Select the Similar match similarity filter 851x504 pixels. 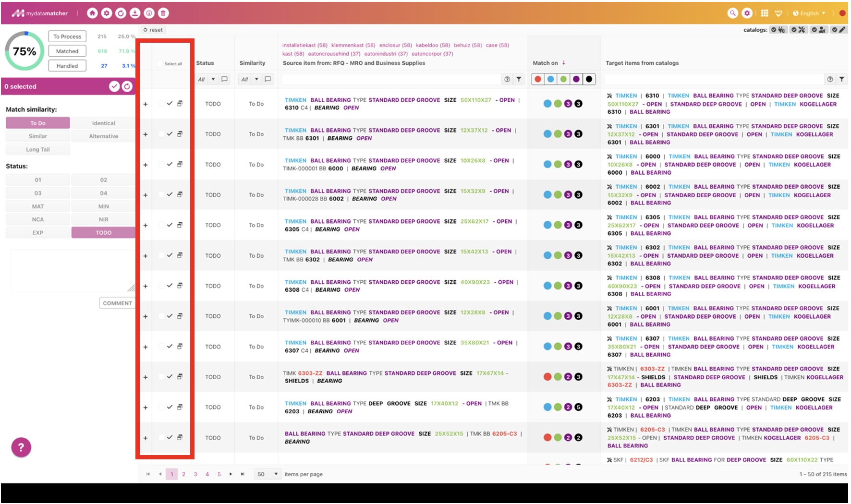tap(38, 136)
